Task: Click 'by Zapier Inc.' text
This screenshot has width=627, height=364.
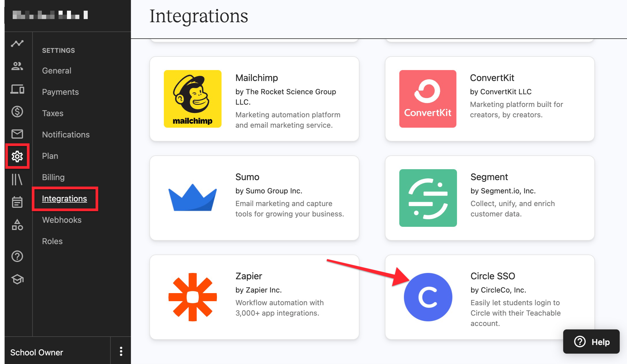Action: 259,290
